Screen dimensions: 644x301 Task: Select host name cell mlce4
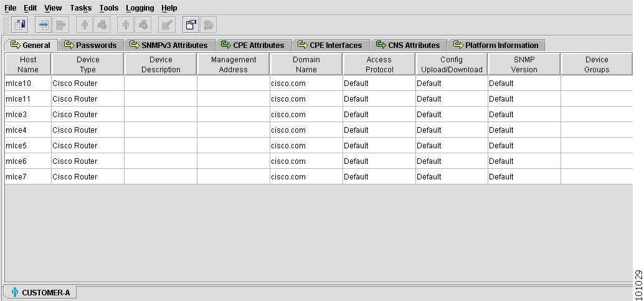pyautogui.click(x=28, y=130)
